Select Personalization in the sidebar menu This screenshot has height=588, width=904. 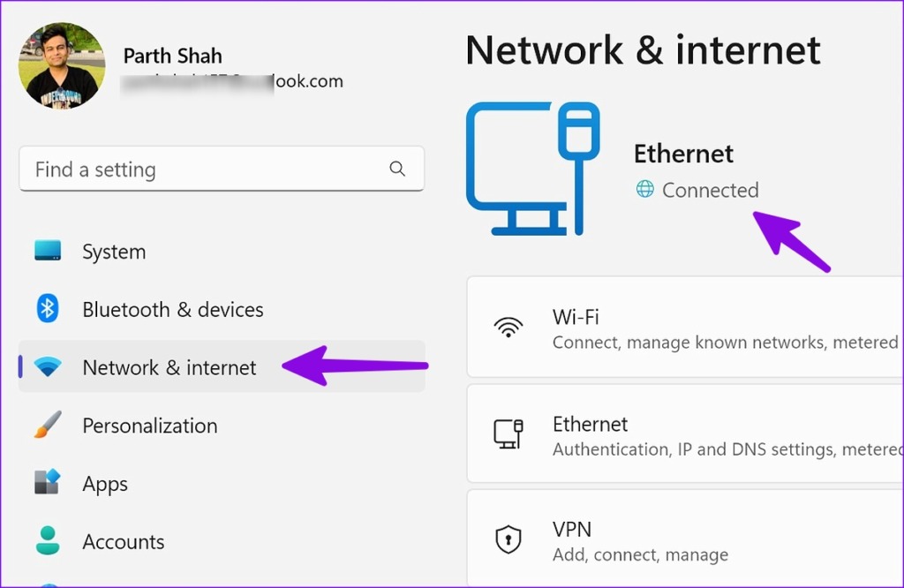click(149, 426)
